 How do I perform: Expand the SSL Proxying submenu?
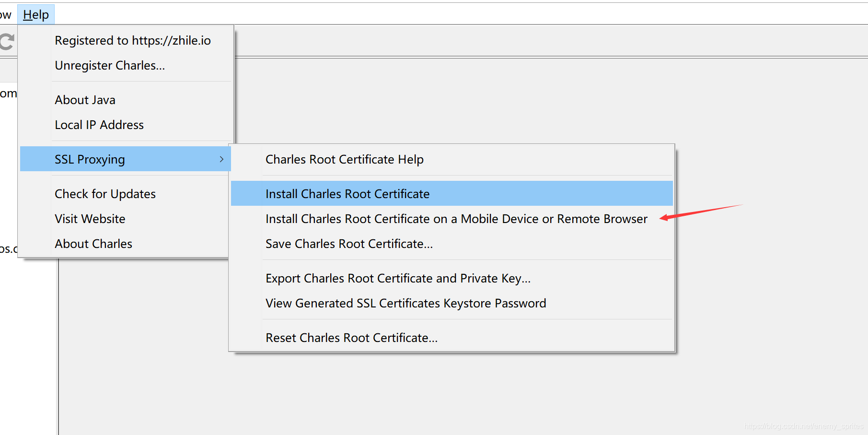[126, 159]
